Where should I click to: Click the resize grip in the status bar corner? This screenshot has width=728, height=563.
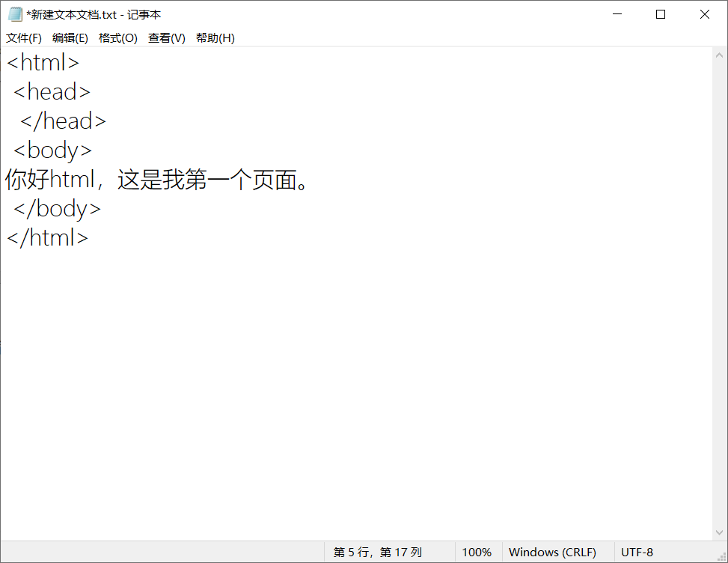point(722,557)
